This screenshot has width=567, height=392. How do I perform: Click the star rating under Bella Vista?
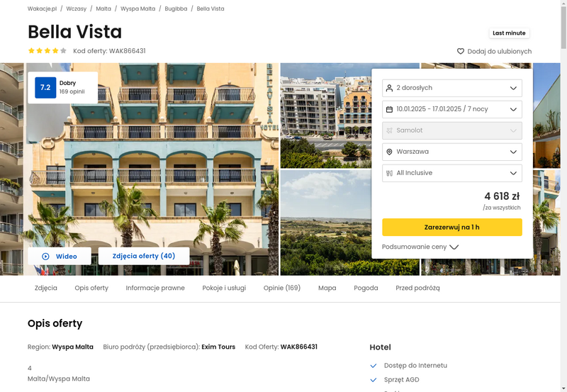click(x=47, y=50)
